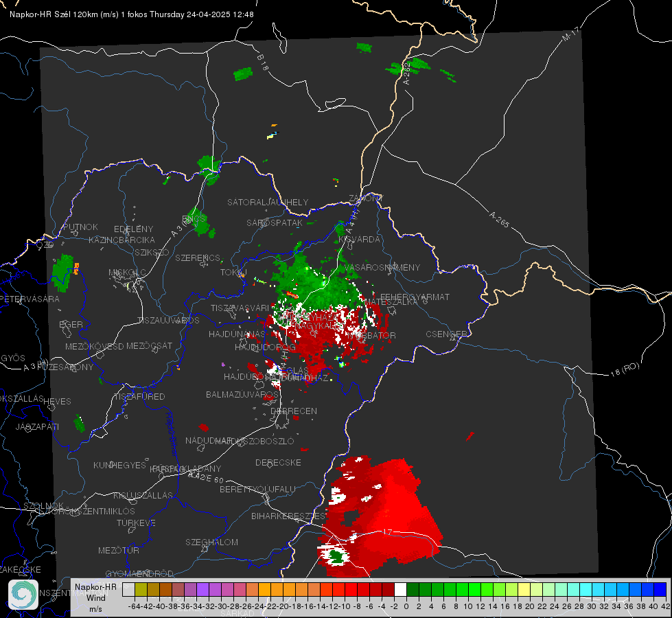Click the PÉTERVÁSÁRA town label
Viewport: 672px width, 618px height.
tap(30, 299)
